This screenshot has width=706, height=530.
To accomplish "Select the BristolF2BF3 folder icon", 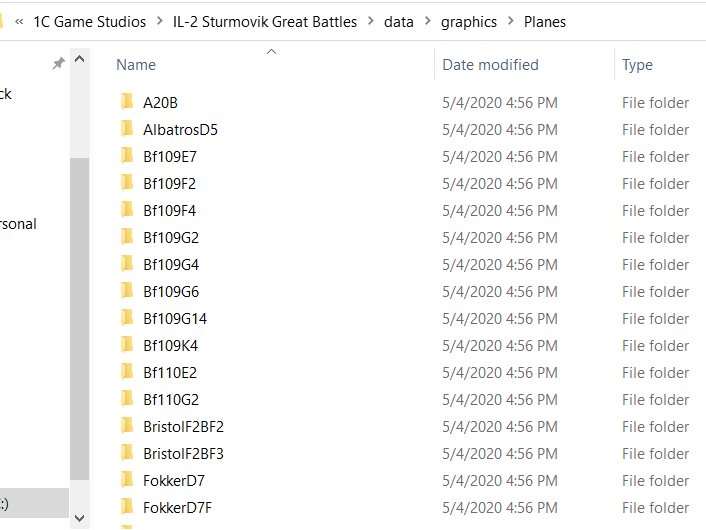I will 127,453.
